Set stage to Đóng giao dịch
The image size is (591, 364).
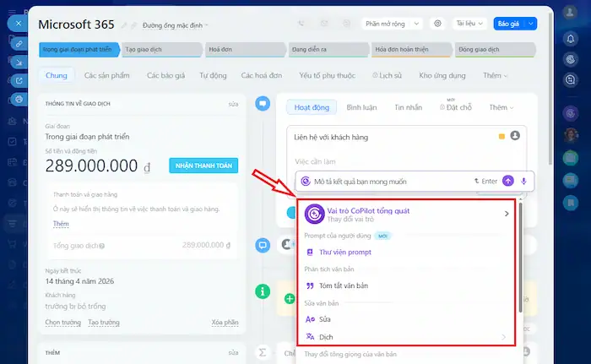point(495,50)
